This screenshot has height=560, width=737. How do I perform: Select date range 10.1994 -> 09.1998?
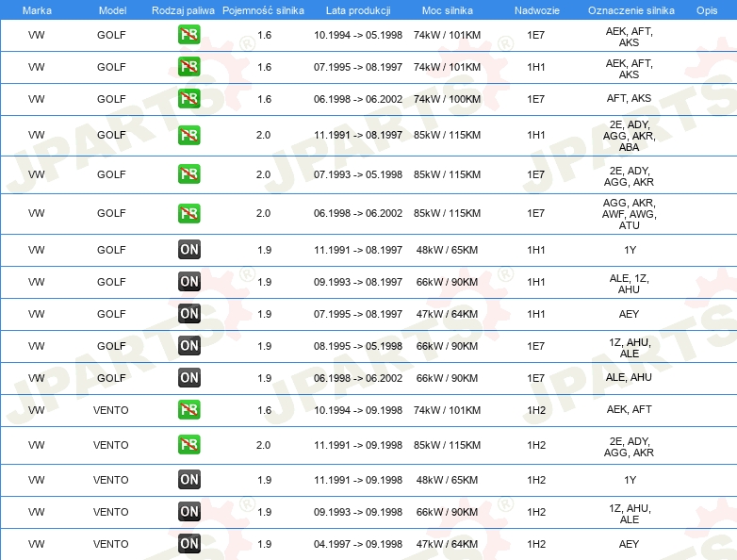click(358, 410)
